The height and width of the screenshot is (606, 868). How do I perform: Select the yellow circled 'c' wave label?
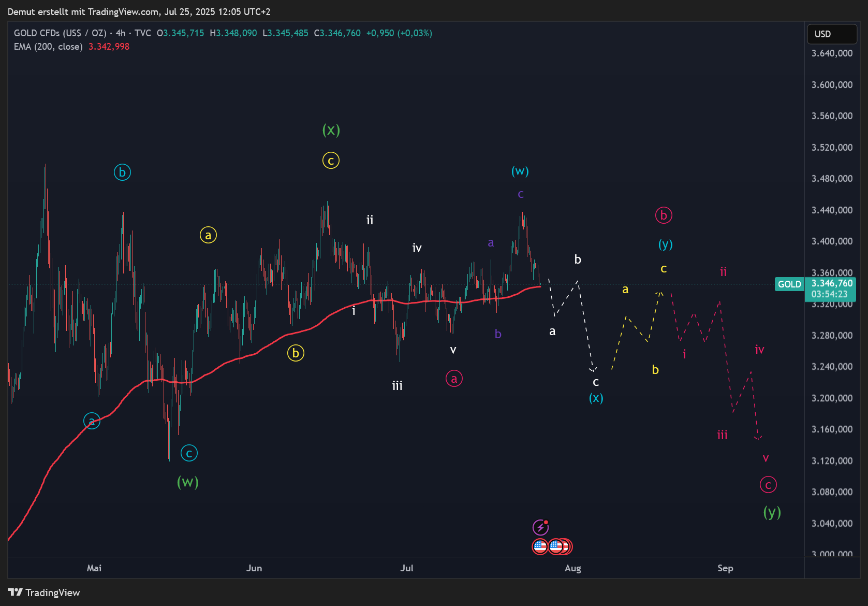[x=331, y=161]
